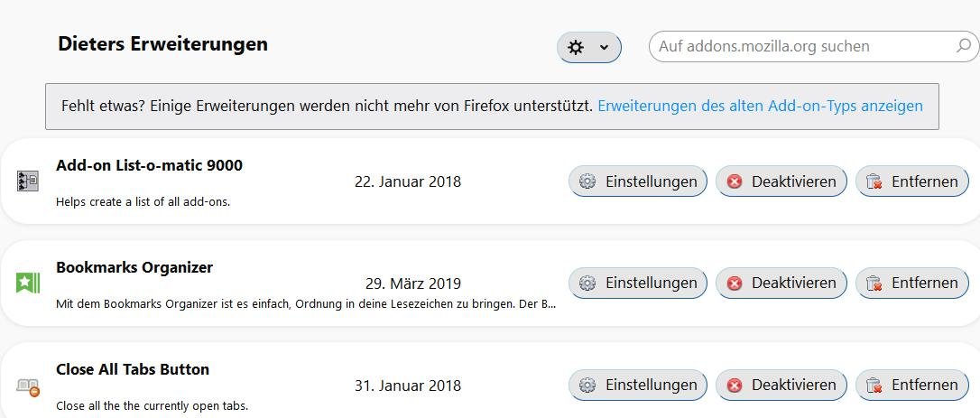Open the link to show legacy add-on extensions

coord(760,106)
